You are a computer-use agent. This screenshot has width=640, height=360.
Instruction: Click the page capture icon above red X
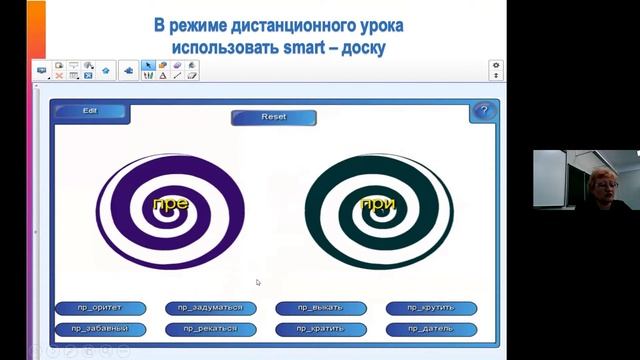(59, 65)
